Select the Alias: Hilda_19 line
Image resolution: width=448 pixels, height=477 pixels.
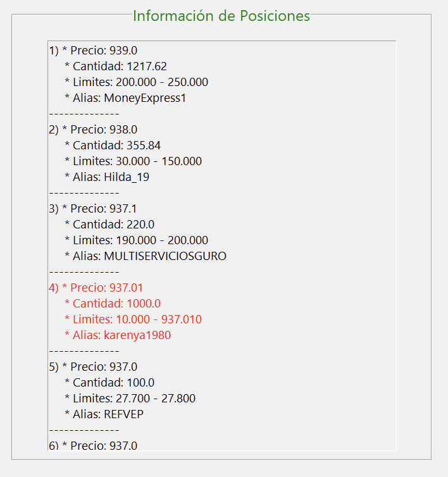(107, 177)
